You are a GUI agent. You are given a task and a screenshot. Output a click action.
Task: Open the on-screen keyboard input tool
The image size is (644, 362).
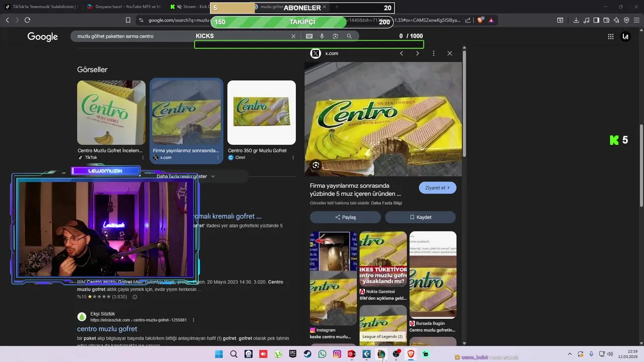(x=309, y=36)
